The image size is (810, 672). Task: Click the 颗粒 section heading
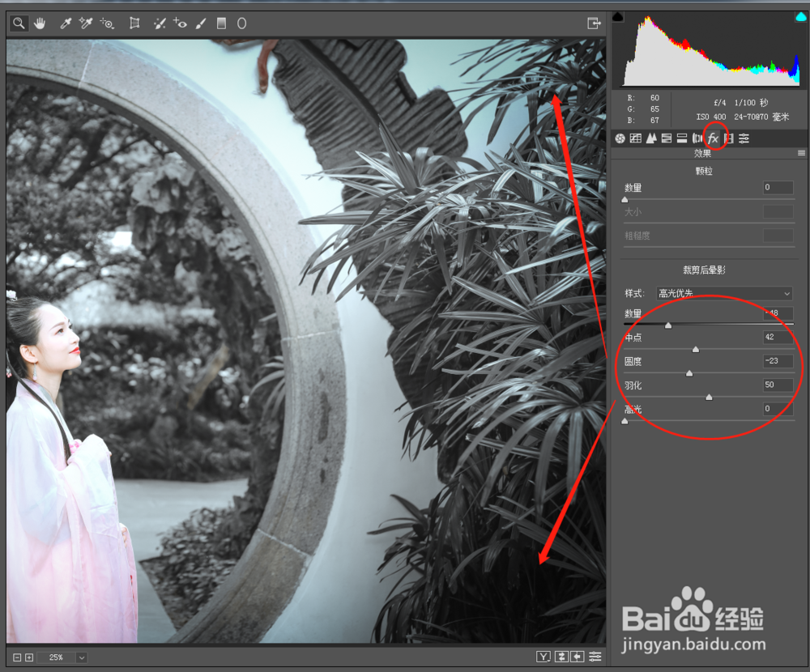pyautogui.click(x=704, y=171)
